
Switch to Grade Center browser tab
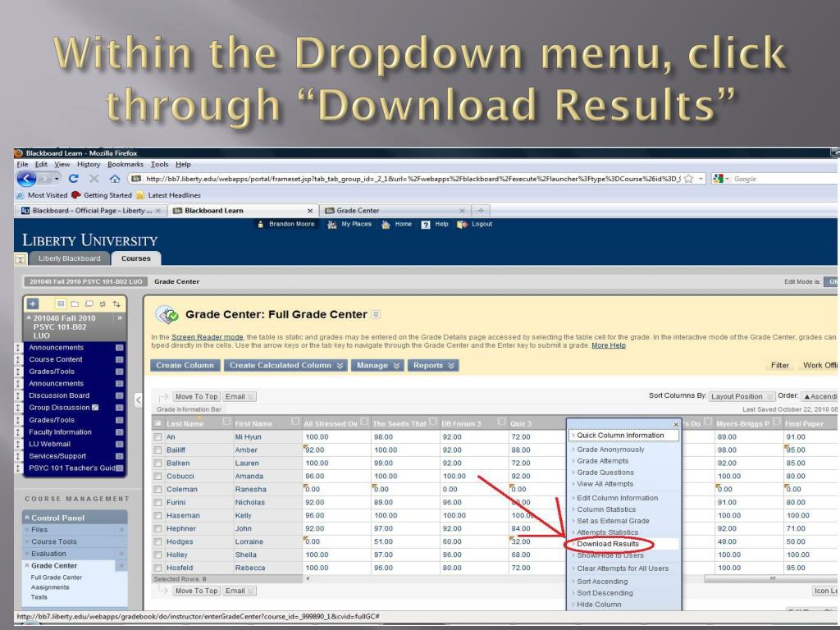395,211
